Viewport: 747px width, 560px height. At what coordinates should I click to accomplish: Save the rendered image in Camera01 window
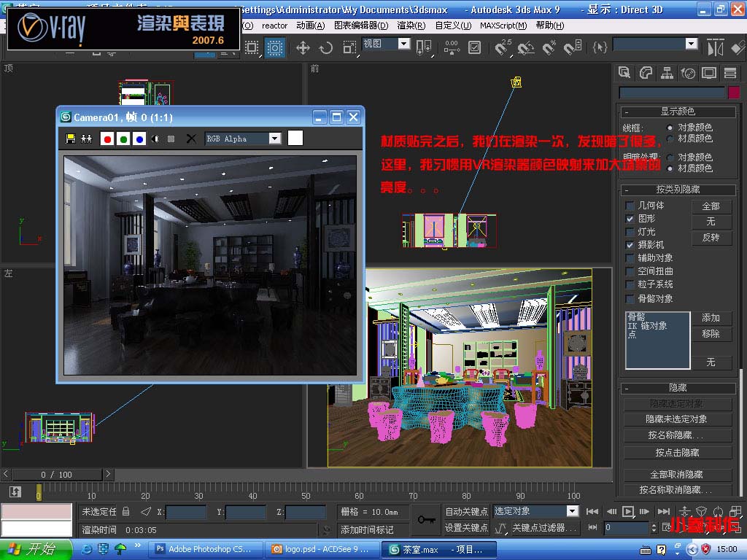pyautogui.click(x=71, y=139)
